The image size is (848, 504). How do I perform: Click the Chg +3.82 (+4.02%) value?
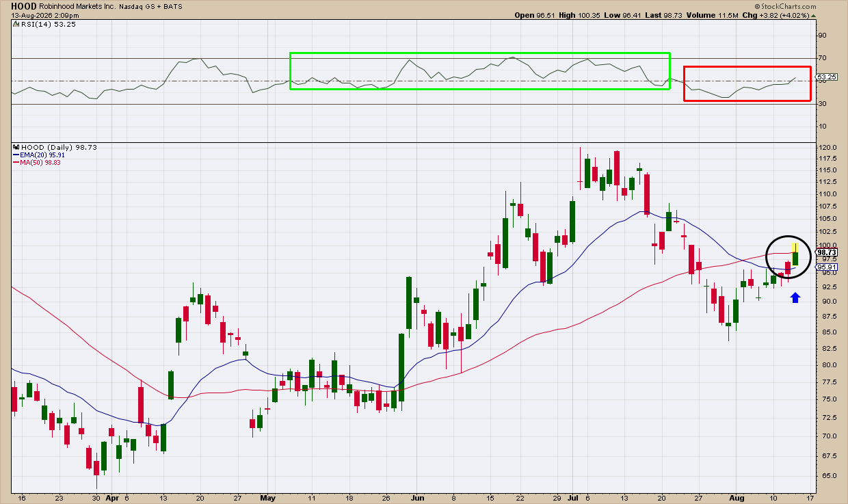click(776, 15)
